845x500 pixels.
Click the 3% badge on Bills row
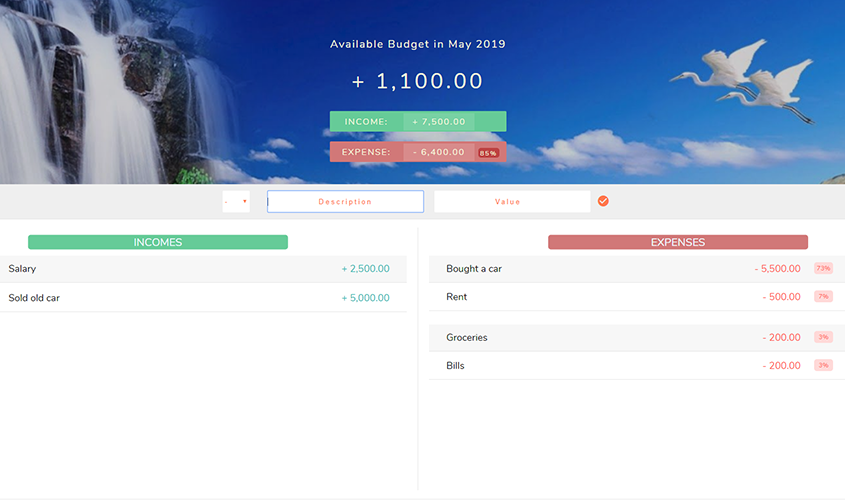click(823, 365)
